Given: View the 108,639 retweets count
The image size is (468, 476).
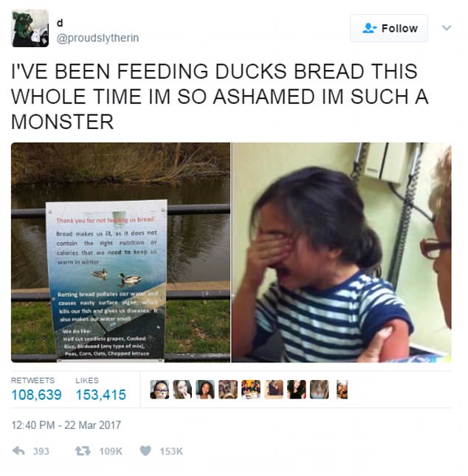Looking at the screenshot, I should (x=36, y=395).
